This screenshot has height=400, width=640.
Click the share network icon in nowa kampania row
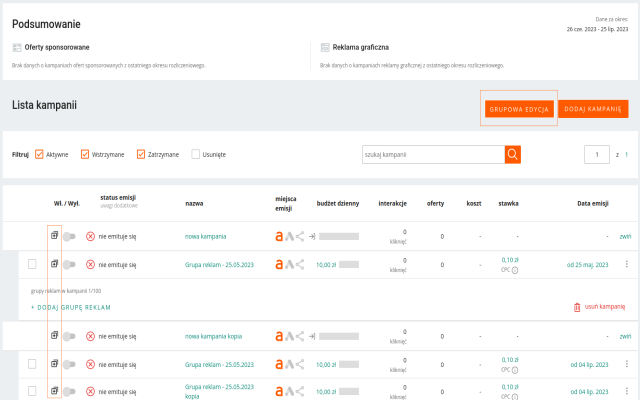click(300, 236)
